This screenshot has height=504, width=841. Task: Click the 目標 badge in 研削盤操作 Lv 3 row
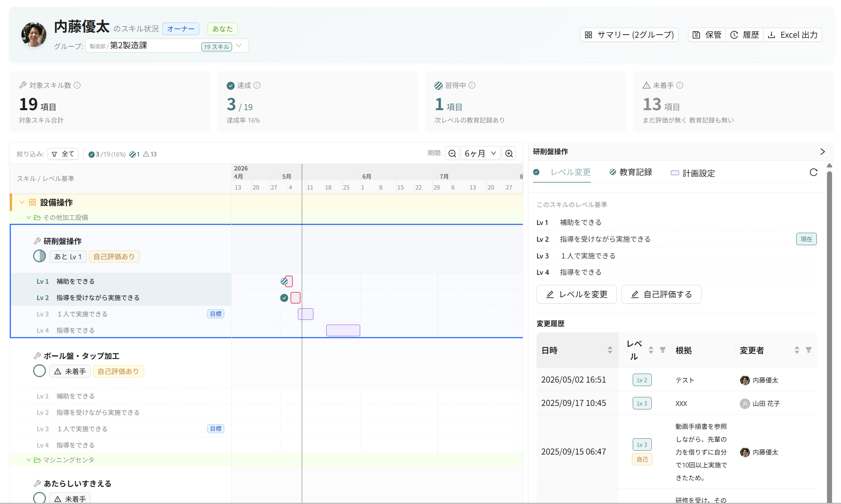pos(216,314)
